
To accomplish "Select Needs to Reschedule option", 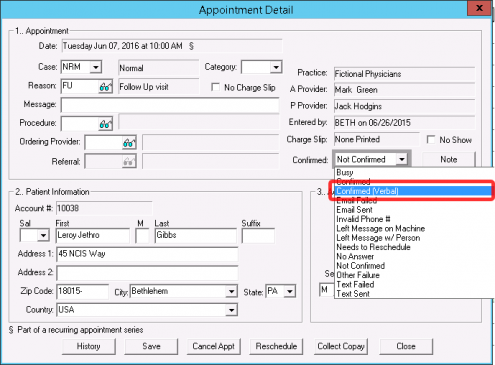I will point(373,247).
